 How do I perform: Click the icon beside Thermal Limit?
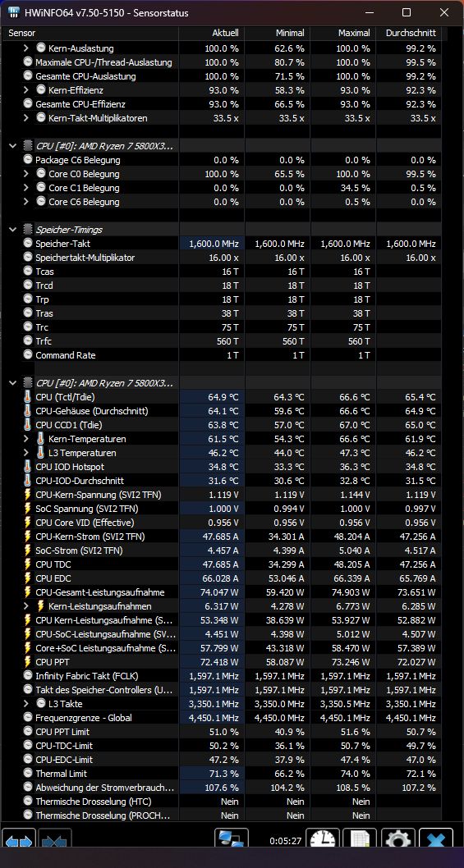[28, 774]
